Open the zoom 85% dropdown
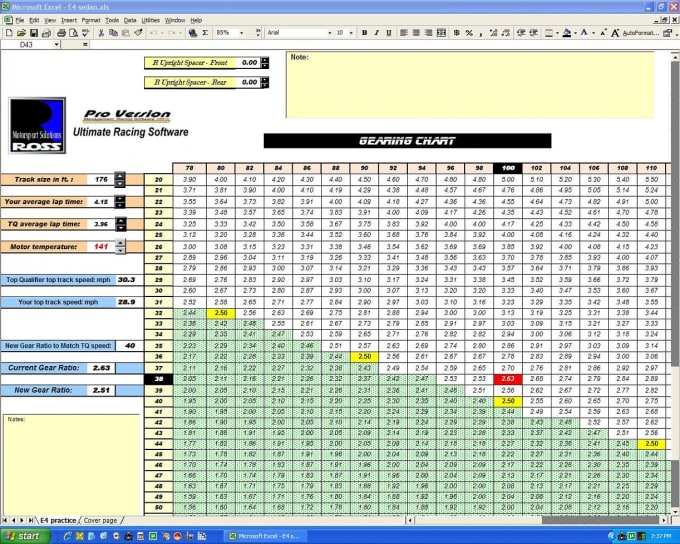 242,33
